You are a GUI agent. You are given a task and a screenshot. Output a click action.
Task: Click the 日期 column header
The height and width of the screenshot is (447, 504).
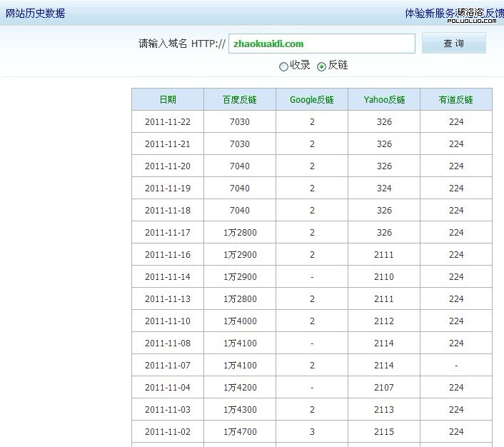(168, 100)
